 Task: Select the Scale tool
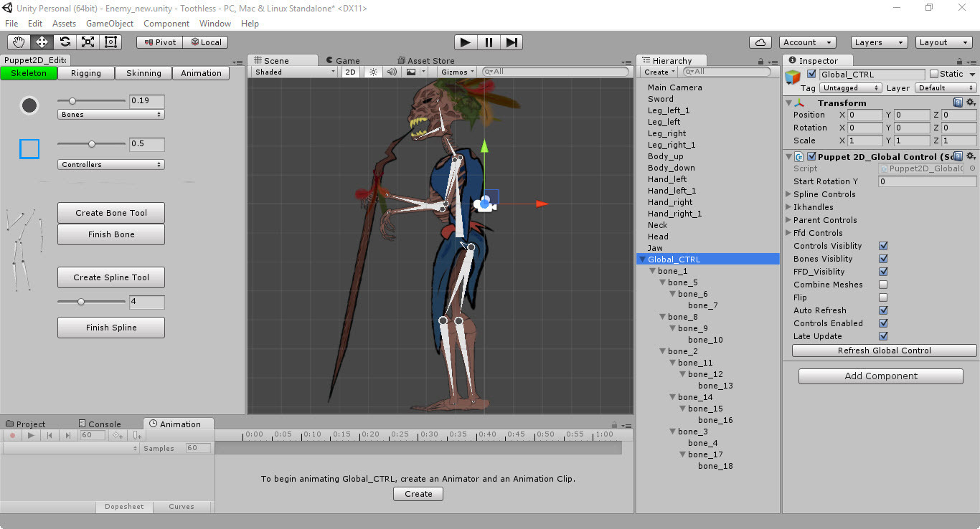point(88,42)
